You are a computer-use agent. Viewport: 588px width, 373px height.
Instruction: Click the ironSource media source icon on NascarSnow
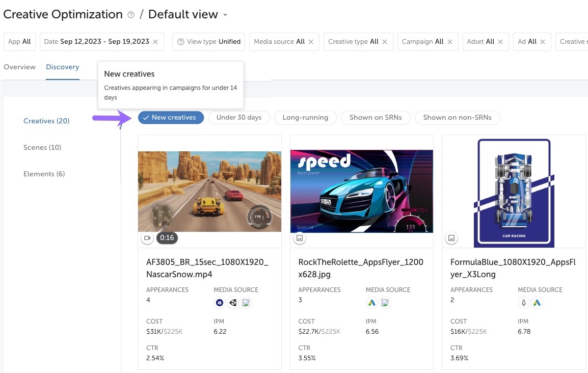coord(220,303)
